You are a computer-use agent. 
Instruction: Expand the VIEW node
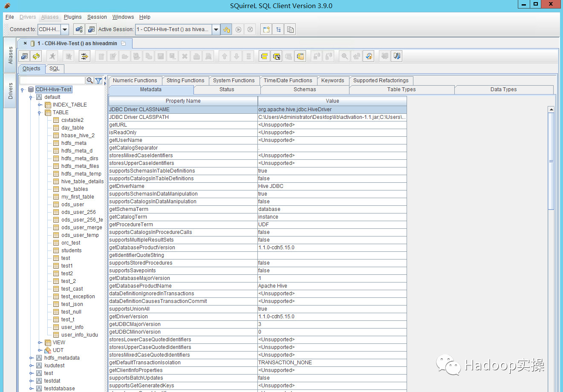coord(40,343)
